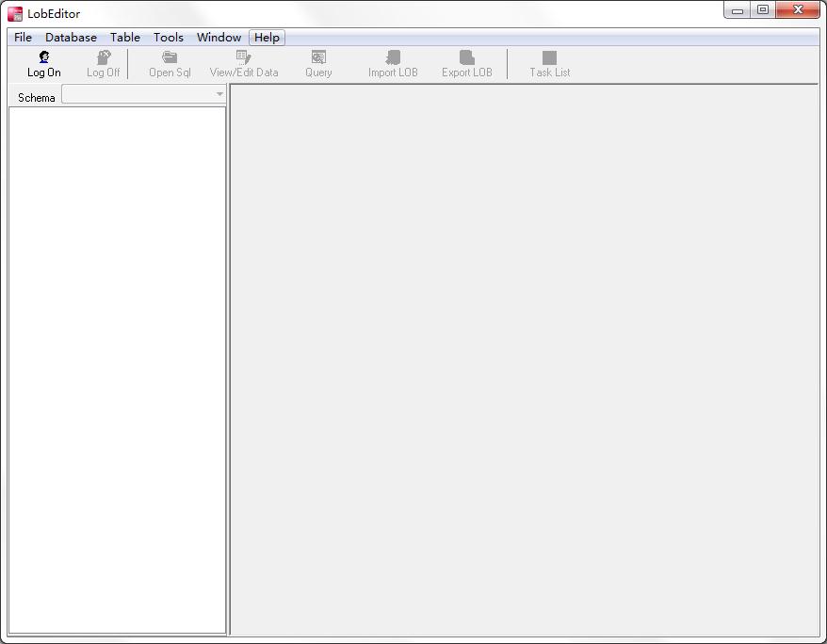Click inside the empty schema object list

click(x=117, y=369)
